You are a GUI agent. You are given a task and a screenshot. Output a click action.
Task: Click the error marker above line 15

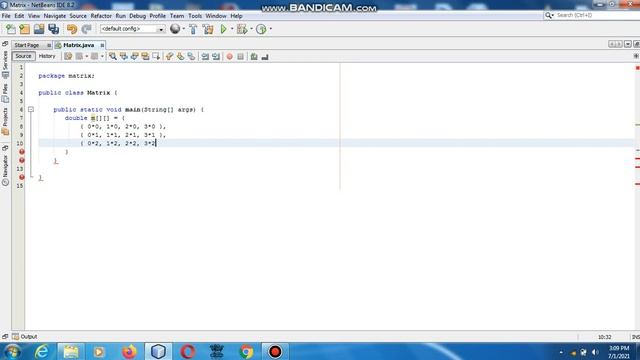pos(22,177)
